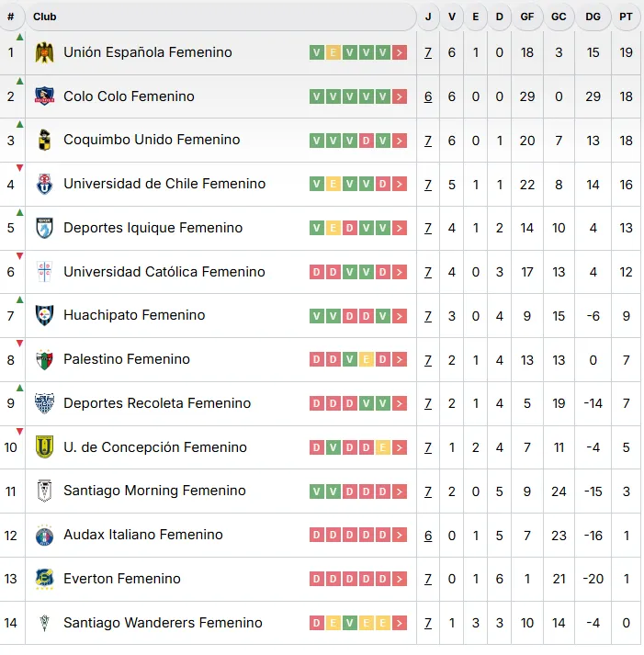Sort table by the PT column header
Image resolution: width=644 pixels, height=655 pixels.
click(x=626, y=17)
